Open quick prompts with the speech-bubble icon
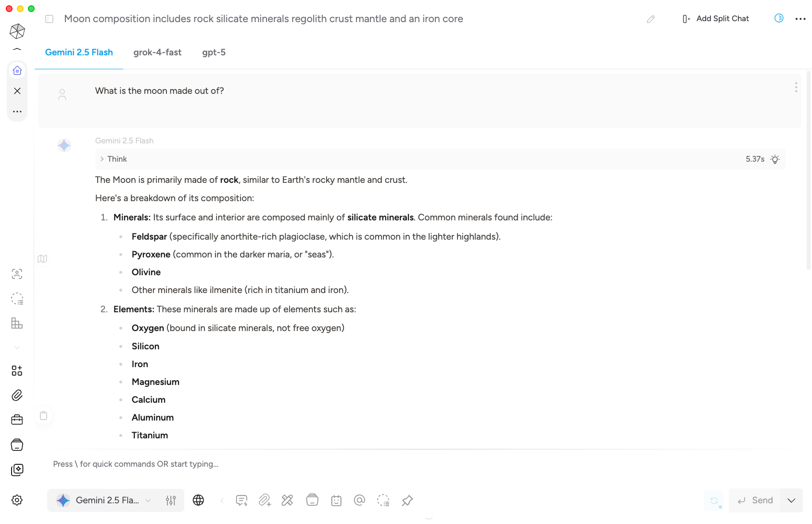812x524 pixels. pyautogui.click(x=241, y=500)
